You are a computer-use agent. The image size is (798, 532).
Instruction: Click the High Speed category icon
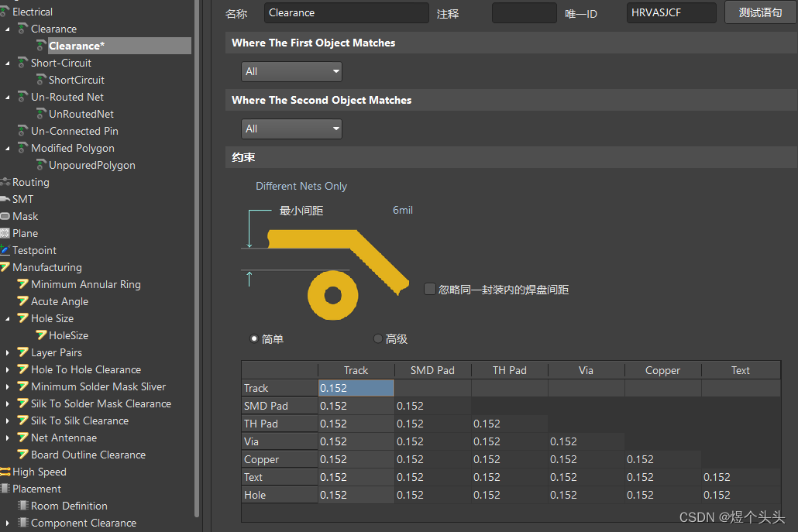[5, 472]
